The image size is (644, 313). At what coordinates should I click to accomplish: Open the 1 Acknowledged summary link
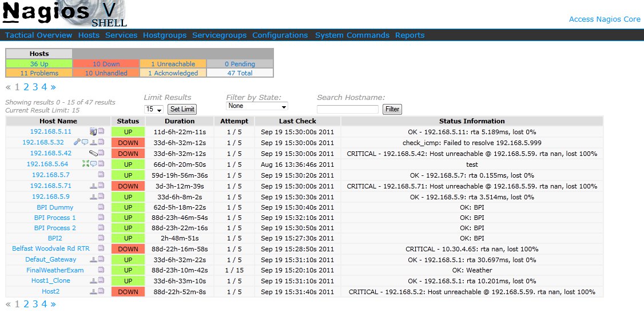(x=173, y=73)
